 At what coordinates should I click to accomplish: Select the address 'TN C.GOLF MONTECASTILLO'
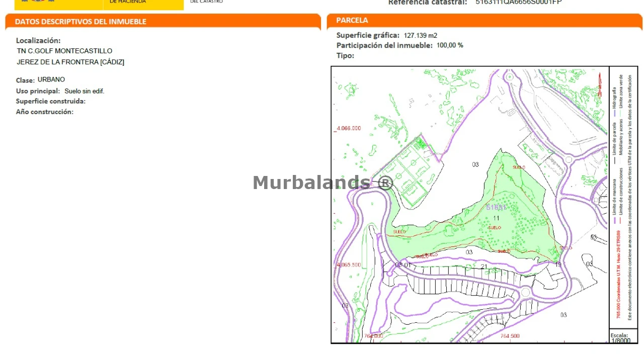pyautogui.click(x=64, y=51)
